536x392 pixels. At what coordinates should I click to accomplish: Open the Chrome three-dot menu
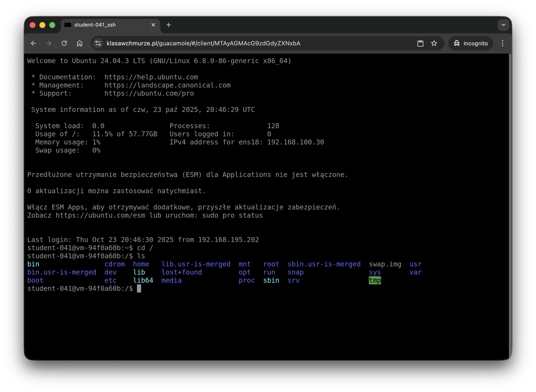[503, 43]
